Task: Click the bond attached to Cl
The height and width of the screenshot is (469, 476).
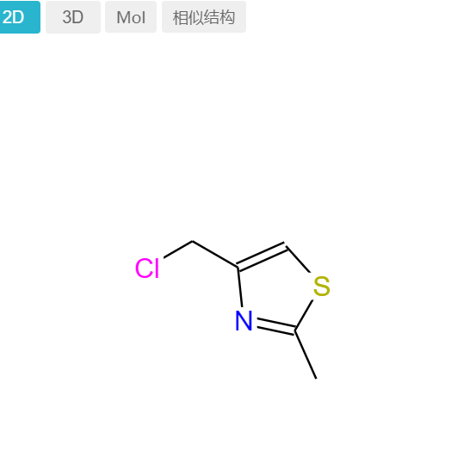Action: click(x=178, y=250)
